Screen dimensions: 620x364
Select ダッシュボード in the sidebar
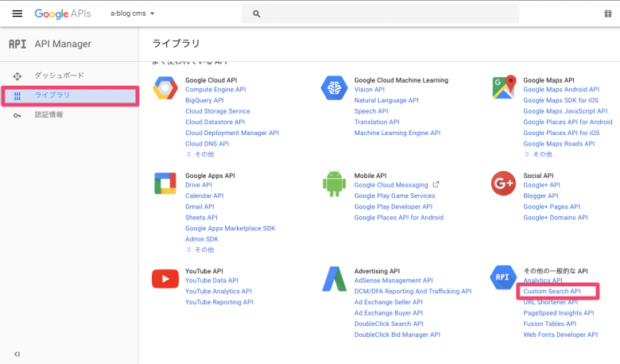pyautogui.click(x=59, y=76)
